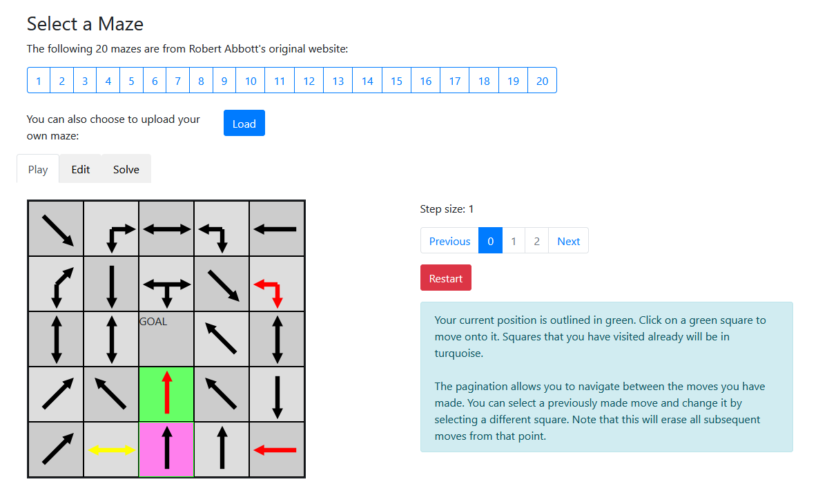Viewport: 827px width, 504px height.
Task: Click the Load button
Action: click(x=244, y=123)
